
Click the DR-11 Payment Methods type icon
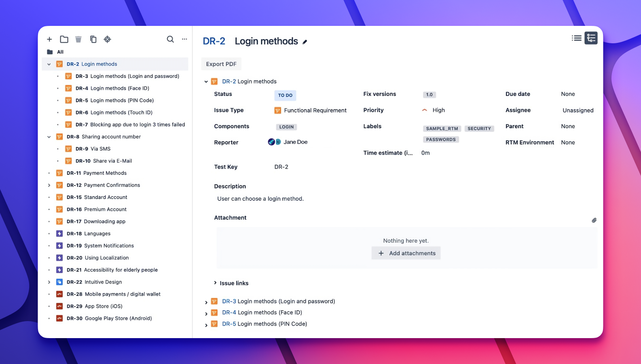click(59, 173)
